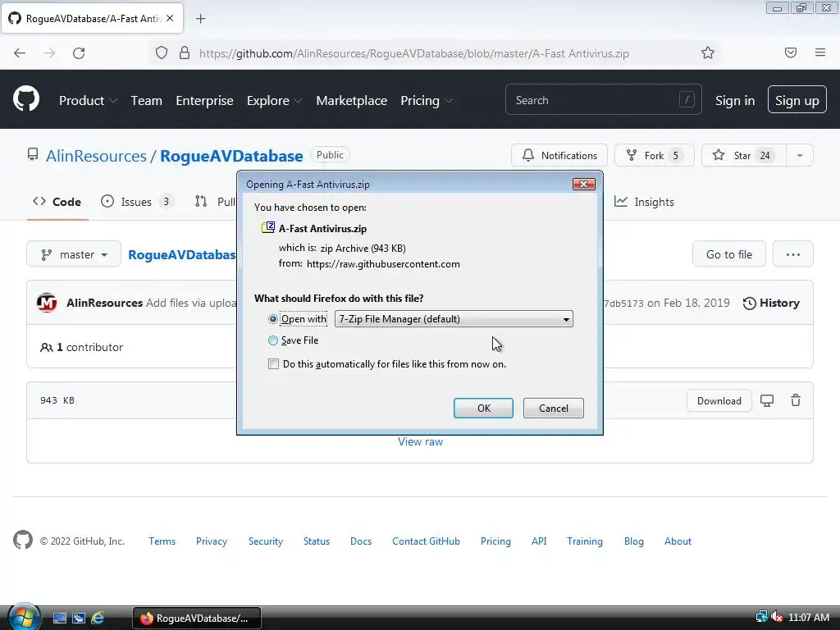Close the Opening A-Fast Antivirus.zip dialog
Viewport: 840px width, 630px height.
(x=583, y=185)
